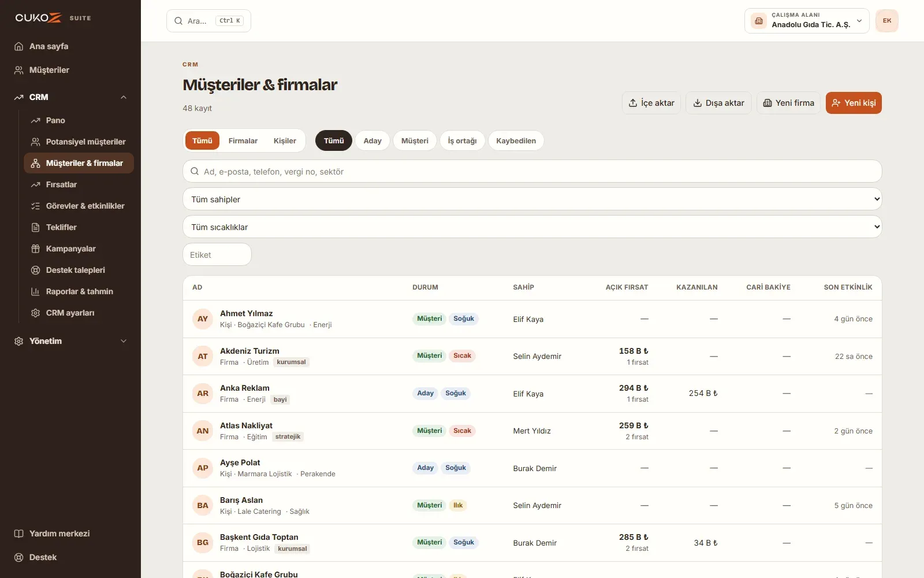Toggle the Kaybedilen status filter
924x578 pixels.
[516, 140]
